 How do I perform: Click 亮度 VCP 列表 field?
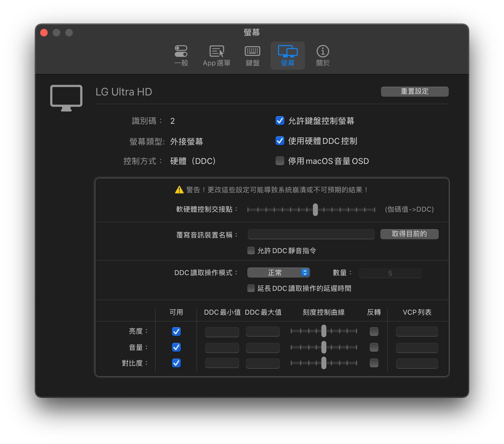pos(417,332)
